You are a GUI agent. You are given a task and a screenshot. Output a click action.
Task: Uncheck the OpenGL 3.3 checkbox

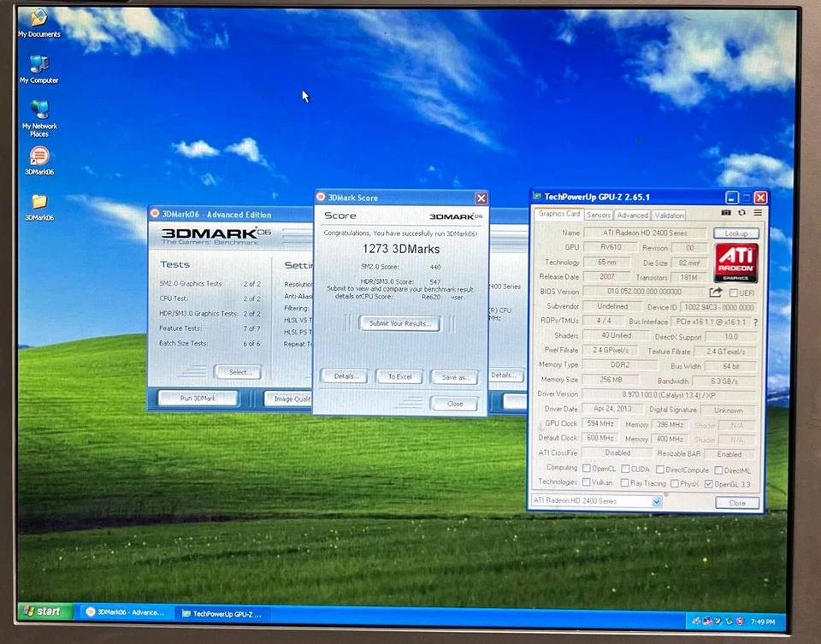coord(708,483)
